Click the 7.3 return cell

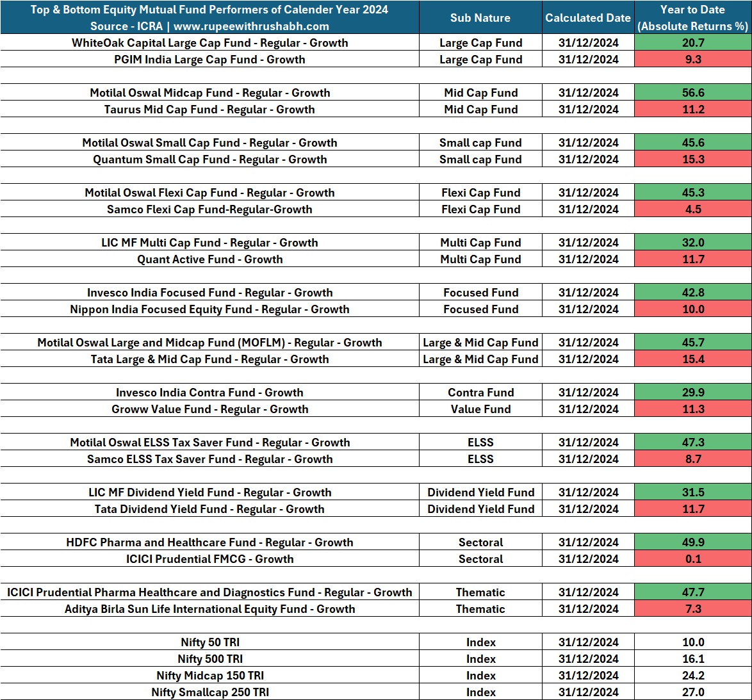[x=693, y=609]
